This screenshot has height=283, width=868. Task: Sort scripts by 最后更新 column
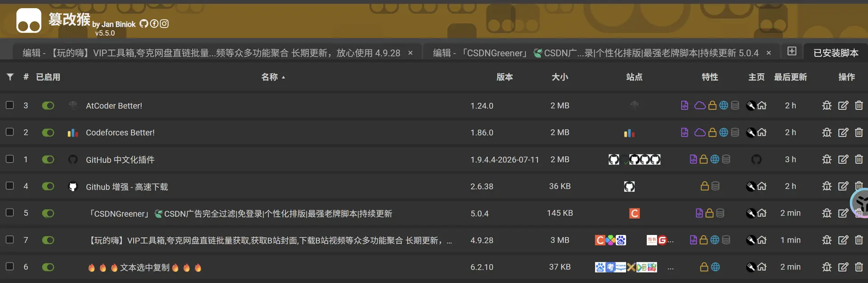pyautogui.click(x=790, y=77)
